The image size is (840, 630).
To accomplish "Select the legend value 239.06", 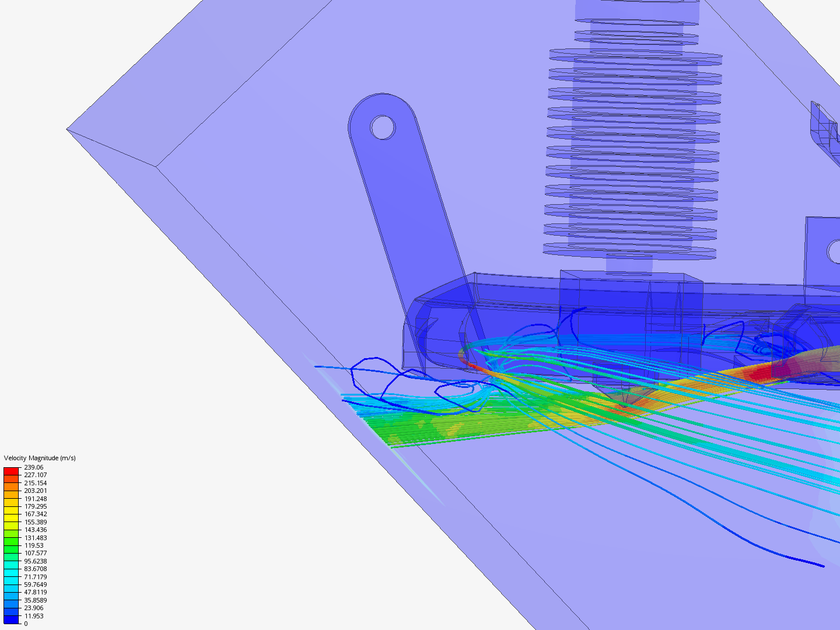I will pyautogui.click(x=34, y=467).
